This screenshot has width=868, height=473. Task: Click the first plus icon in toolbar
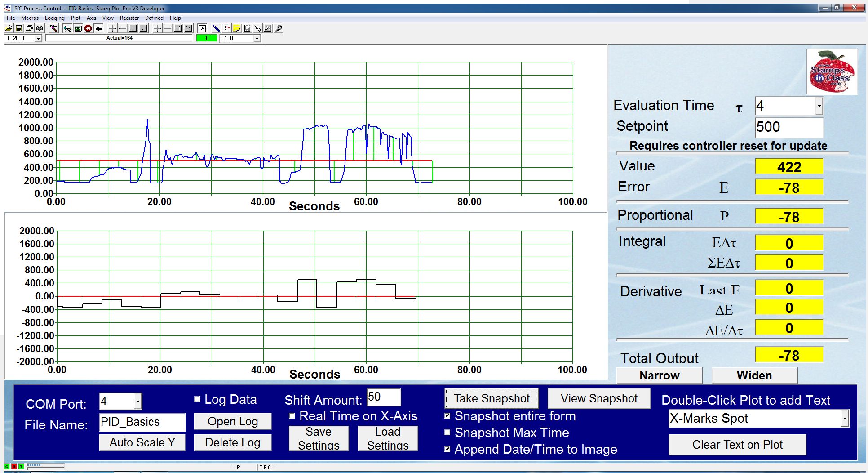(x=112, y=28)
